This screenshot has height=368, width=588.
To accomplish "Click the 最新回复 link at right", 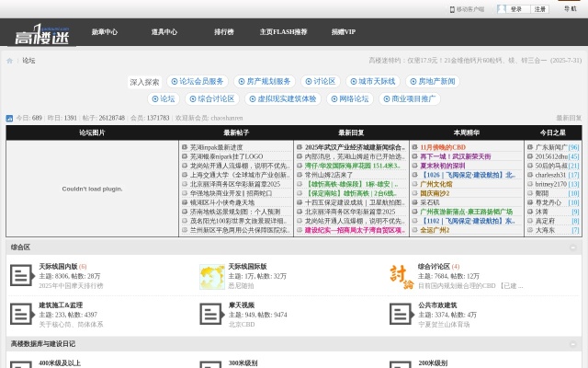I will [569, 118].
